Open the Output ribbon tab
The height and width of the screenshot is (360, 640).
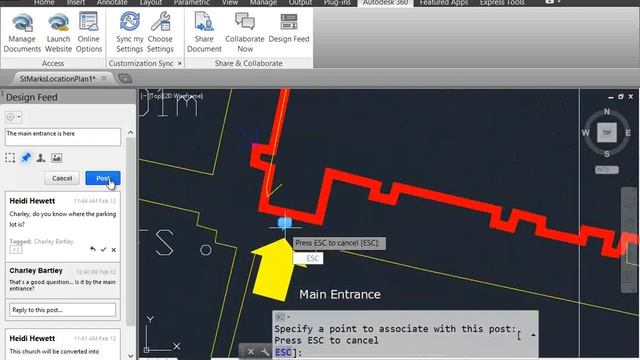click(x=300, y=3)
